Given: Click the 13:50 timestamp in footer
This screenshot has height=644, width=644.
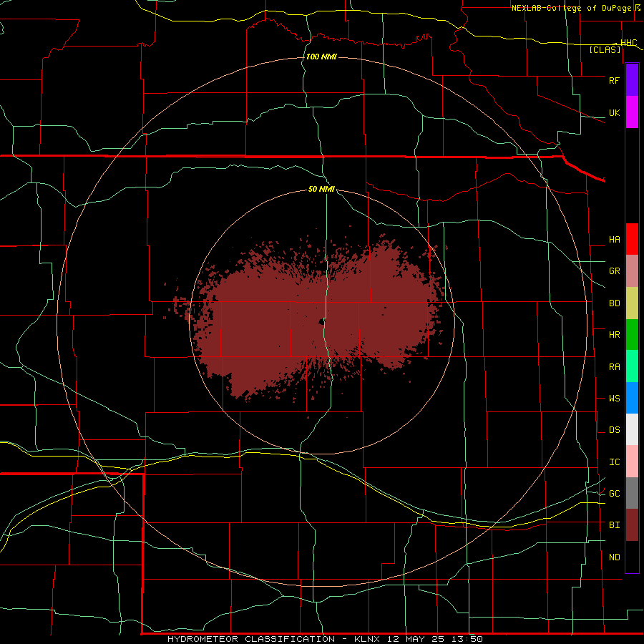Looking at the screenshot, I should click(x=467, y=639).
